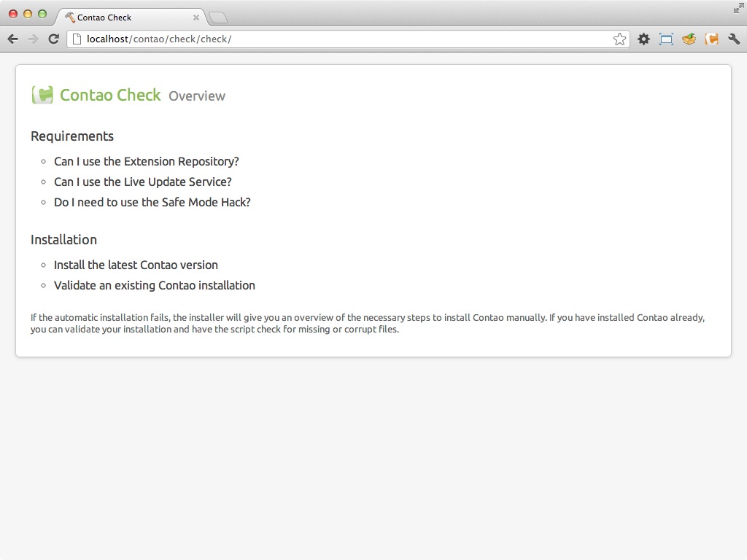This screenshot has width=747, height=560.
Task: Click the browser forward arrow
Action: tap(33, 39)
